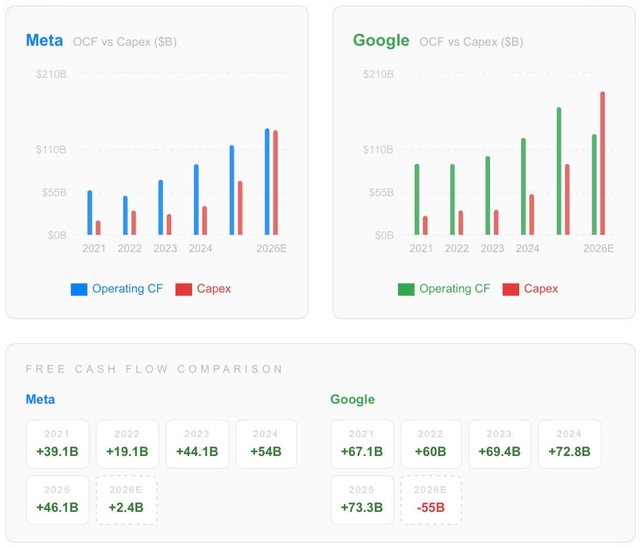Click Meta's 2026E blue Operating CF bar
This screenshot has width=640, height=547.
pos(267,182)
